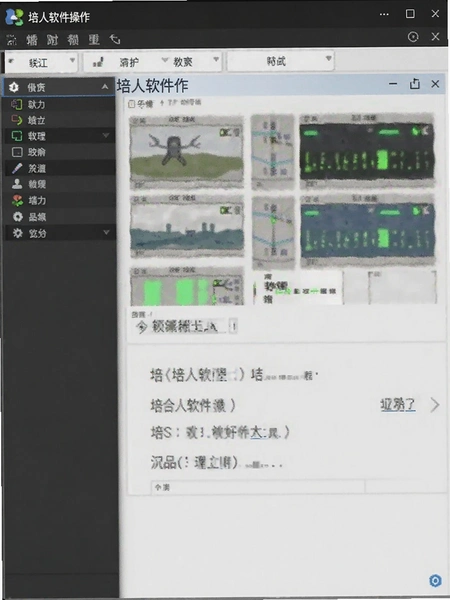Viewport: 450px width, 600px height.
Task: Collapse the top sidebar section with up chevron
Action: click(105, 87)
